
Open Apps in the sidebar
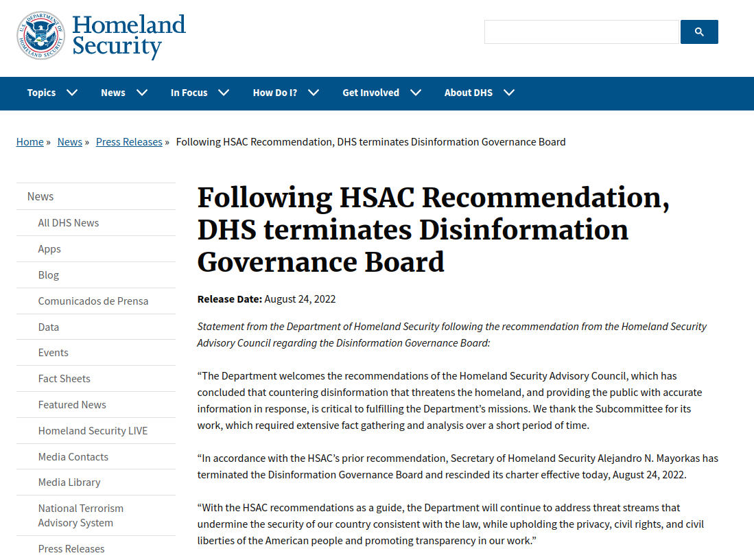(x=95, y=248)
